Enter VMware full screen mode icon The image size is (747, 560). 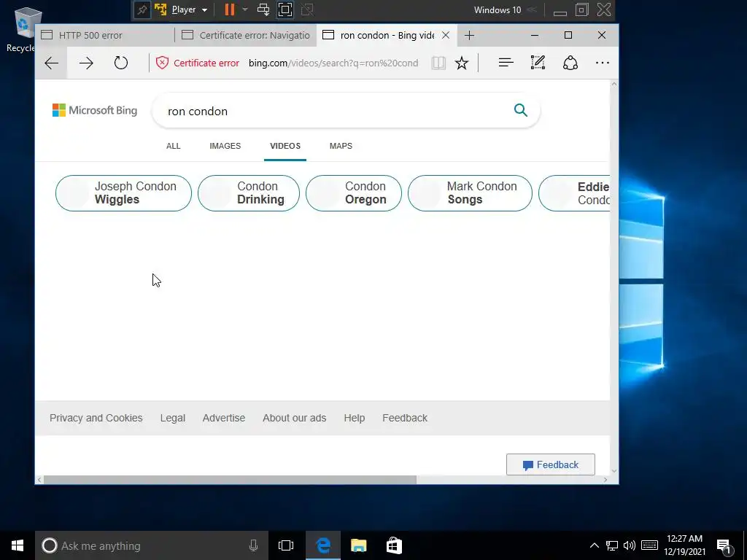(285, 9)
